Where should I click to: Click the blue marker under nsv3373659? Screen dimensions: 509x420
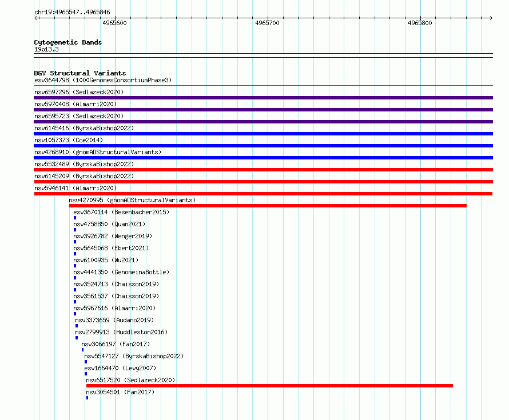[x=77, y=326]
